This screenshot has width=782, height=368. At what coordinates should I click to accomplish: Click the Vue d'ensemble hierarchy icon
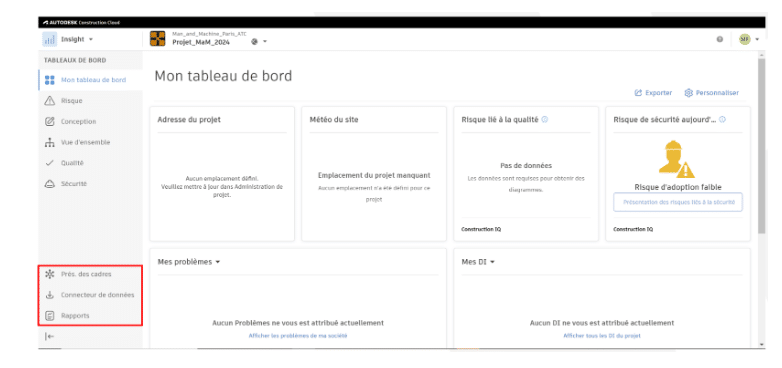coord(49,143)
